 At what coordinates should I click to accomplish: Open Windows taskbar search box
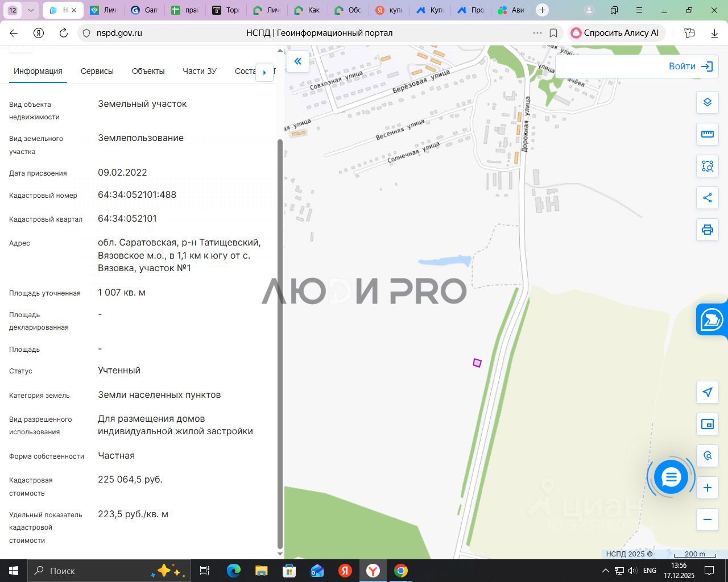tap(91, 571)
